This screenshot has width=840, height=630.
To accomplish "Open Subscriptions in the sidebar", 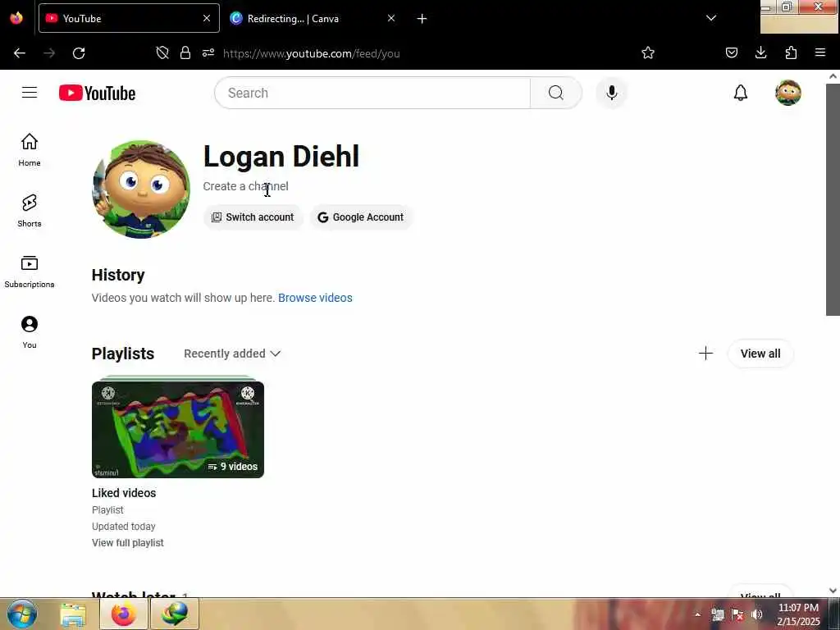I will point(30,271).
